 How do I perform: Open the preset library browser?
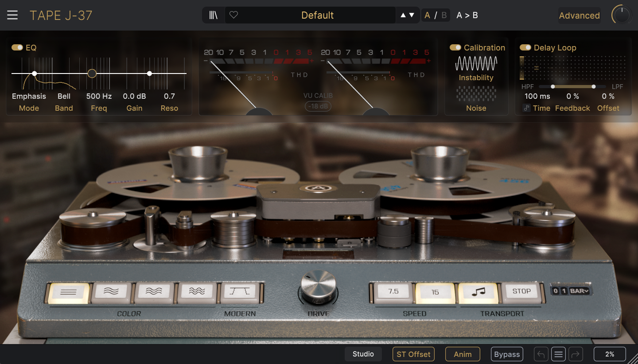tap(214, 15)
